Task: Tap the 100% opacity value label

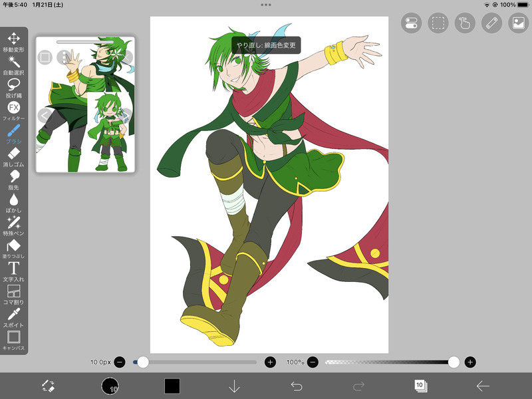Action: [295, 362]
